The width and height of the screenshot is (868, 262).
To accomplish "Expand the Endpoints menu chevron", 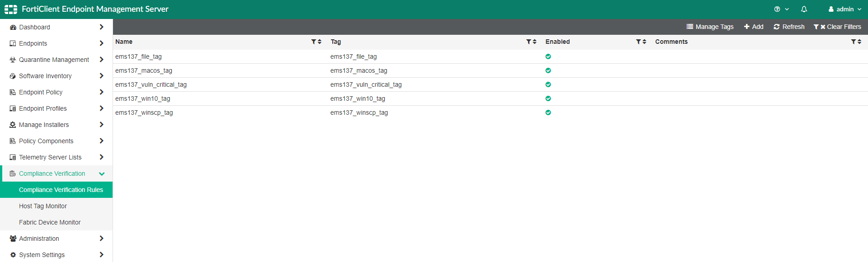I will [101, 43].
